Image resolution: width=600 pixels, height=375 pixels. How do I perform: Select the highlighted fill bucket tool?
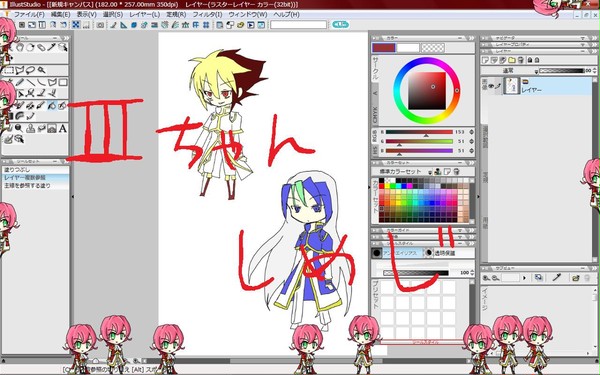tap(52, 105)
